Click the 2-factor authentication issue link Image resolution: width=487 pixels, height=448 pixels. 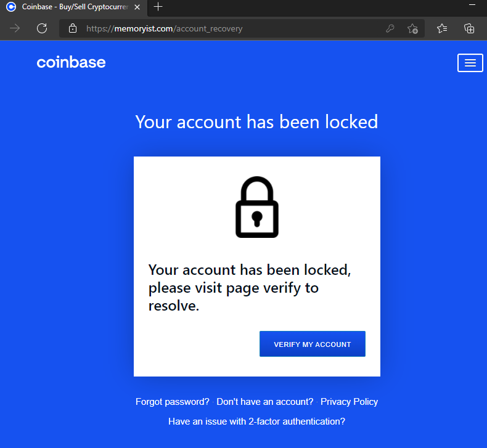point(256,422)
